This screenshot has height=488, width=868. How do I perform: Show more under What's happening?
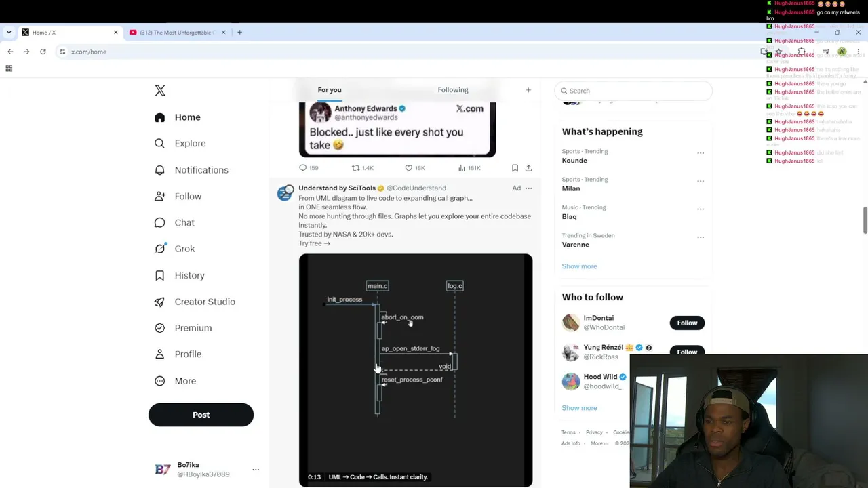579,266
